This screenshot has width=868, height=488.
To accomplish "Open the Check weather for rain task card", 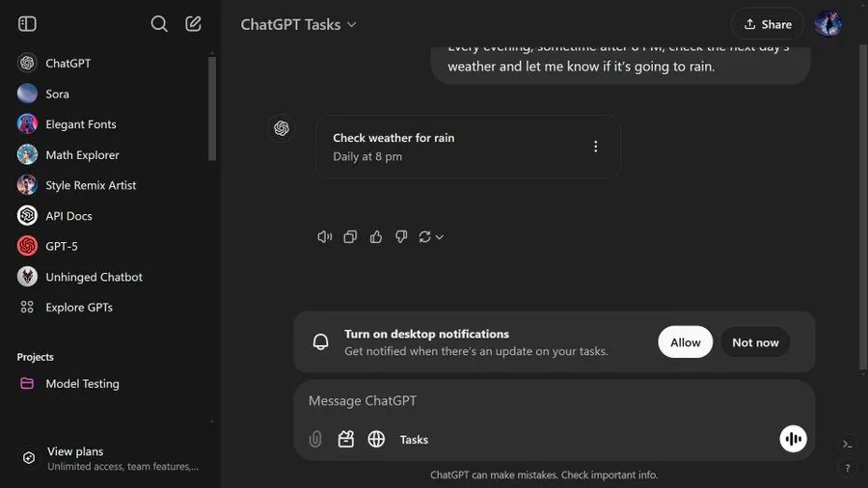I will coord(468,147).
